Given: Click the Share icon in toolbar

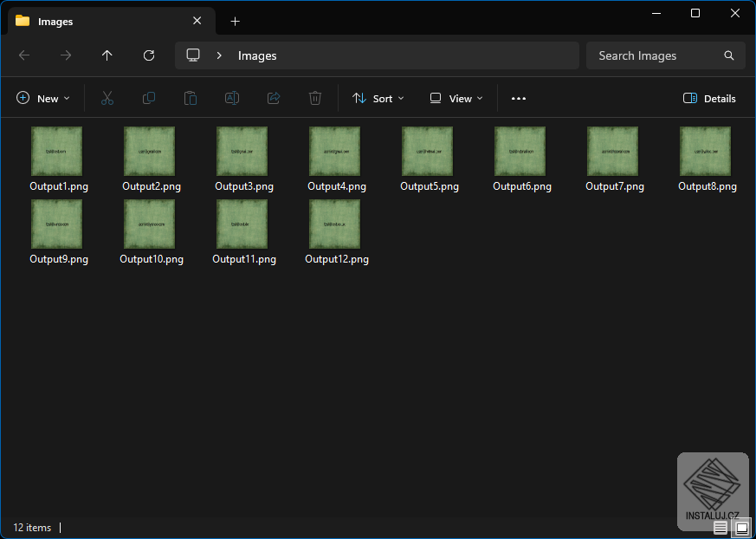Looking at the screenshot, I should [274, 99].
